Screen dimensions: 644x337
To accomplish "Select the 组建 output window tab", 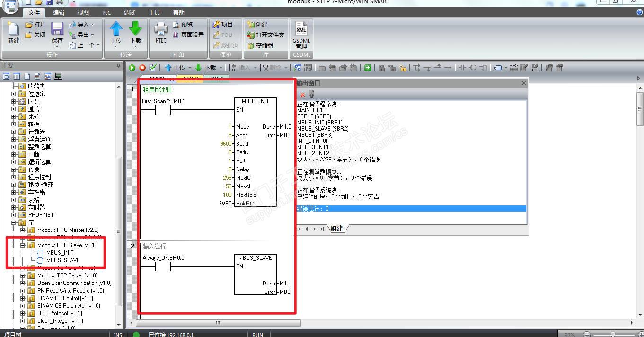I will tap(337, 229).
